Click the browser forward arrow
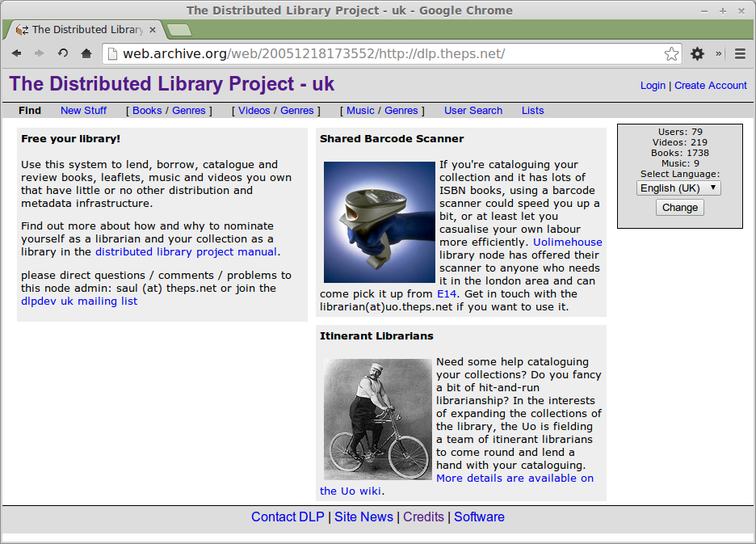The width and height of the screenshot is (756, 544). pos(40,53)
